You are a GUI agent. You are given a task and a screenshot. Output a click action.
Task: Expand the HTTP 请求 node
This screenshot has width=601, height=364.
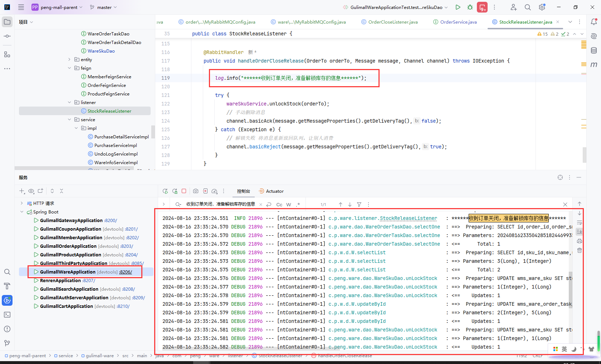coord(22,203)
